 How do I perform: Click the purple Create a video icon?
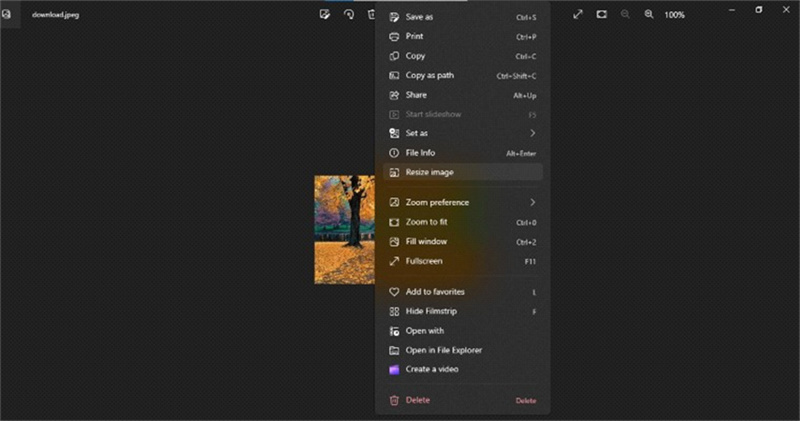tap(394, 370)
